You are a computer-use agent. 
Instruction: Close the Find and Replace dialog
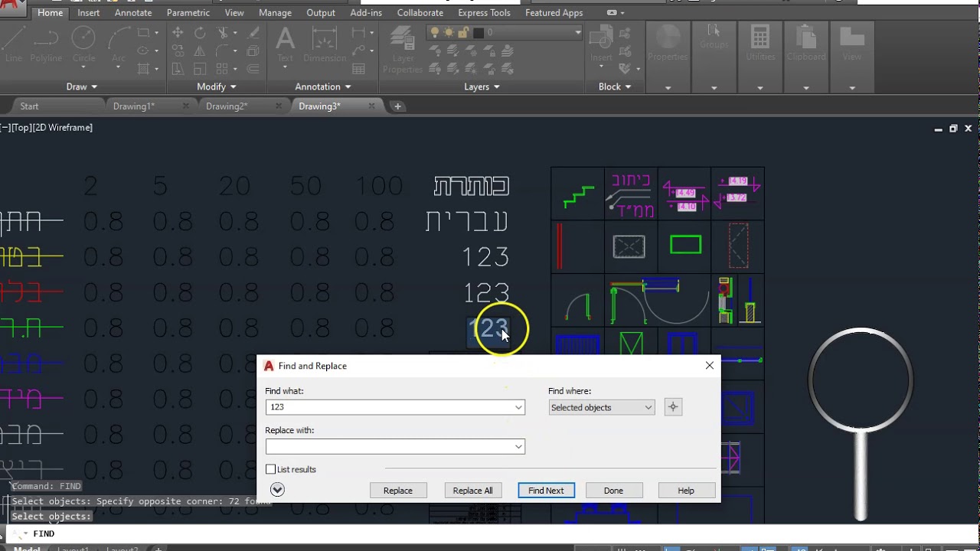pos(710,366)
